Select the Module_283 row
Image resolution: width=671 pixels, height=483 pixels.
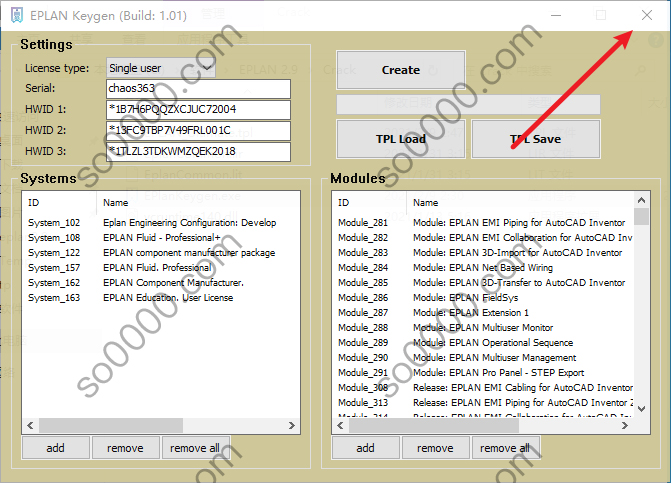(483, 252)
